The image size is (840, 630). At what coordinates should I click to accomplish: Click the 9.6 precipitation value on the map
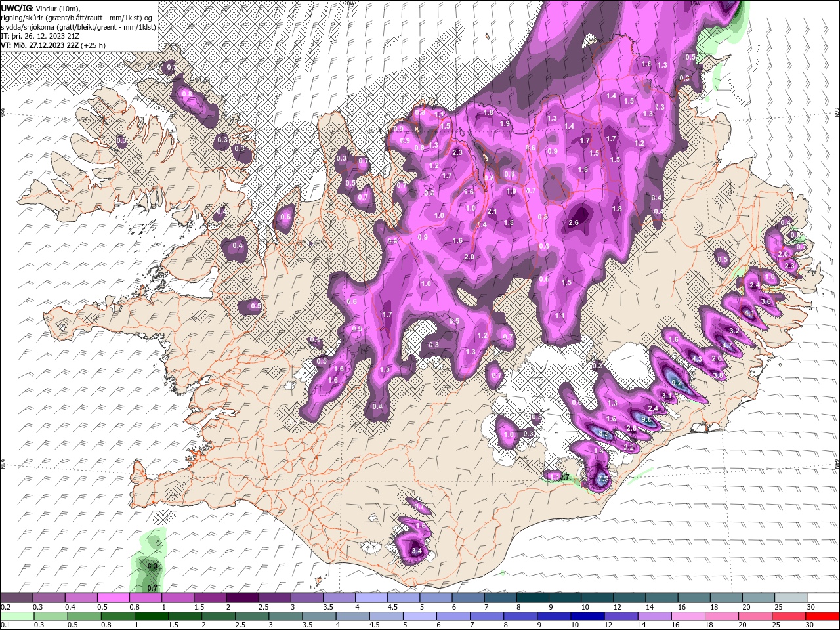pyautogui.click(x=646, y=419)
